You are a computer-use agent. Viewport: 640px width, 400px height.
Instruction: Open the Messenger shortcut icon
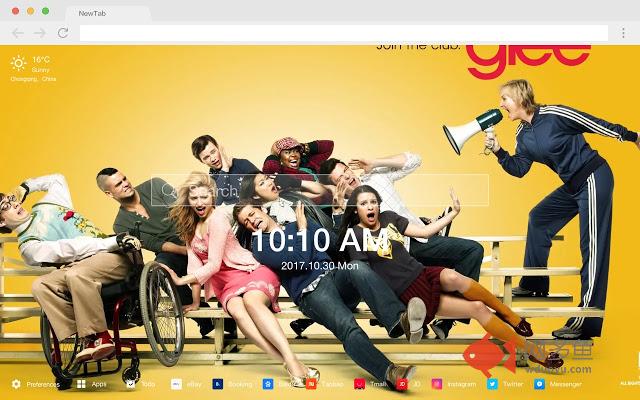(539, 384)
